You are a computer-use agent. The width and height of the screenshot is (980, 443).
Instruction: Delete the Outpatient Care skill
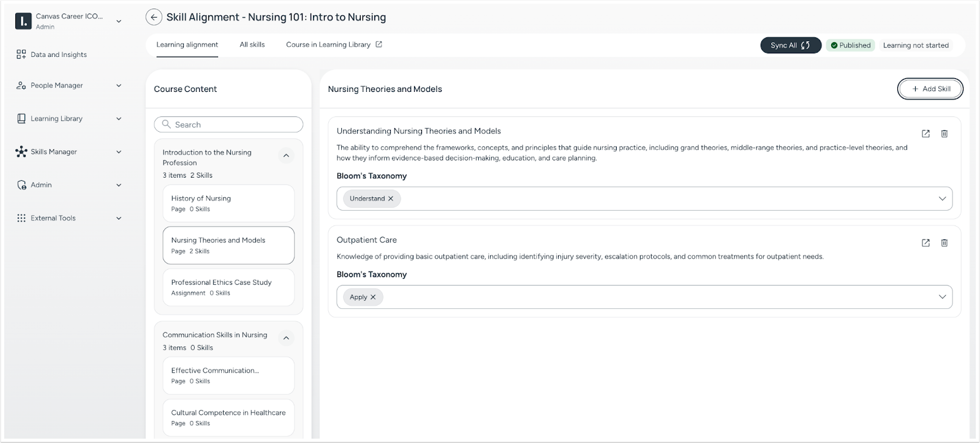click(944, 243)
